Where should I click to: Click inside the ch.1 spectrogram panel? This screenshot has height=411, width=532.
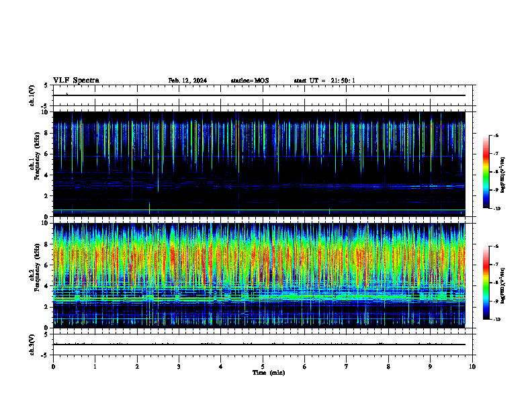(x=259, y=164)
